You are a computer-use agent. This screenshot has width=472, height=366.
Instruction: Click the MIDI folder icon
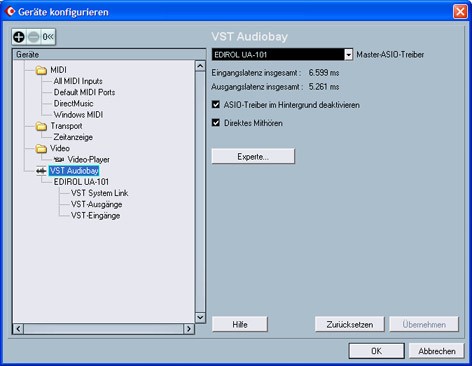[x=41, y=70]
